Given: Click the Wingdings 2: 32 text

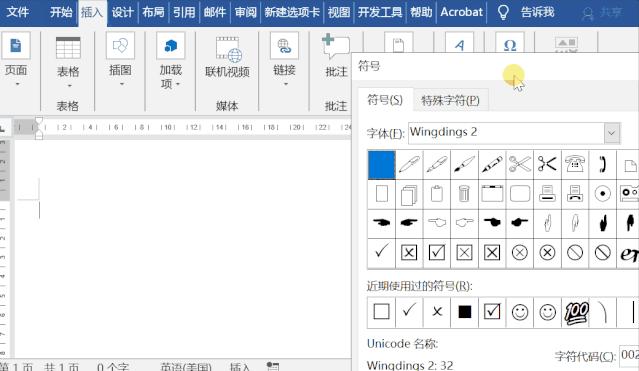Looking at the screenshot, I should point(410,365).
